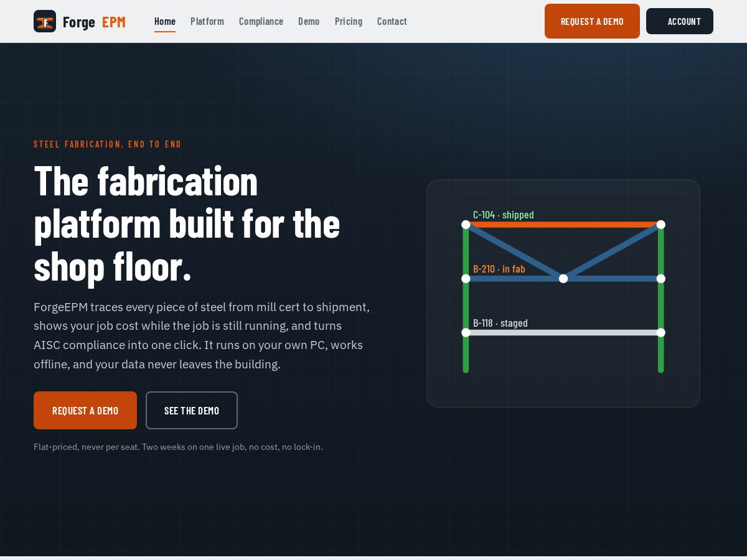Image resolution: width=747 pixels, height=560 pixels.
Task: Click the ForgeEPM description paragraph
Action: tap(202, 335)
